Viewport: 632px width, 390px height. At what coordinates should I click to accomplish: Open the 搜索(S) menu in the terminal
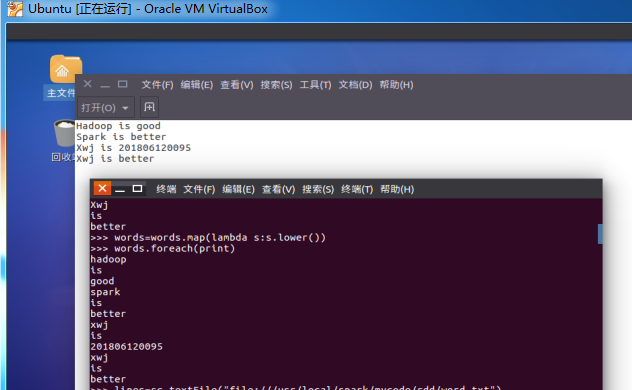click(x=318, y=189)
